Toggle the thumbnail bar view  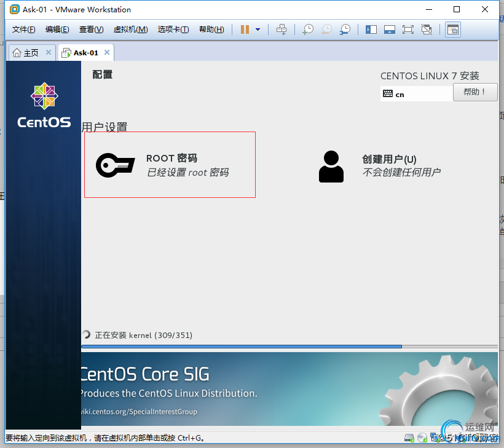[x=390, y=29]
